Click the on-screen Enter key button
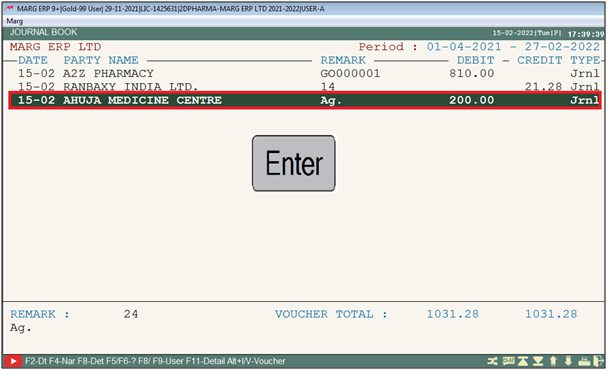This screenshot has height=370, width=608. [294, 163]
